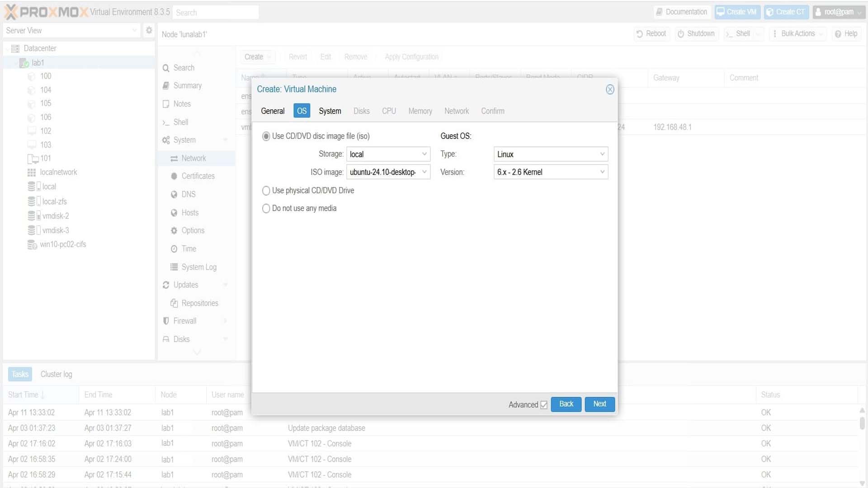
Task: Click the Help button
Action: tap(846, 34)
